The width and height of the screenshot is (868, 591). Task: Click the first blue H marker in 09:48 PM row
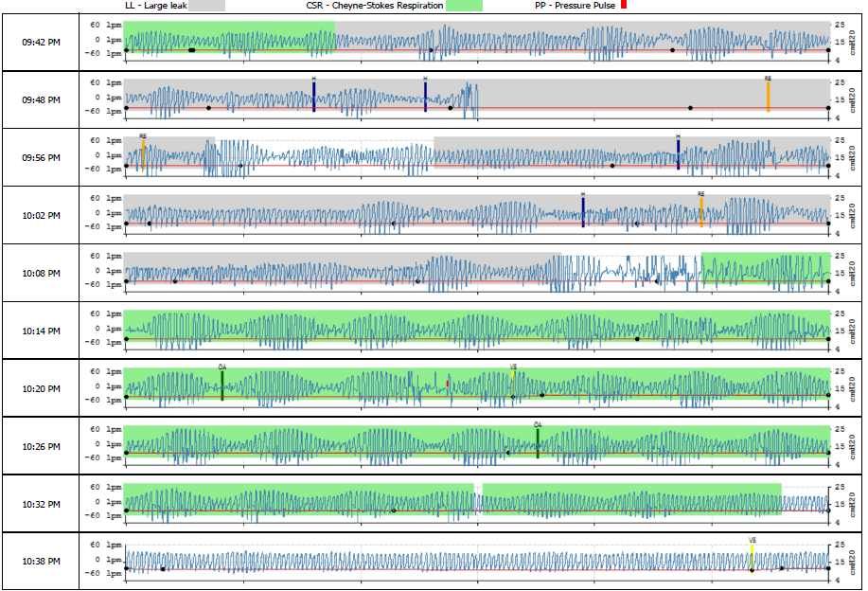pos(313,97)
